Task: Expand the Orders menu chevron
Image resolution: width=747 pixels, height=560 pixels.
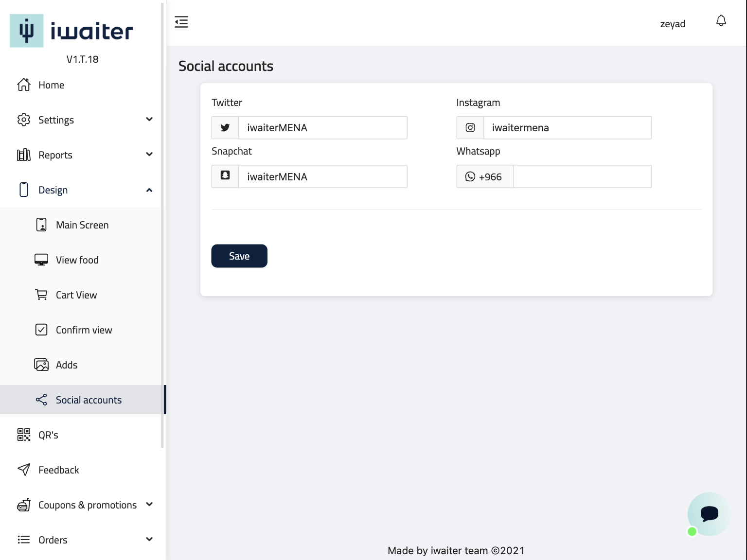Action: point(149,540)
